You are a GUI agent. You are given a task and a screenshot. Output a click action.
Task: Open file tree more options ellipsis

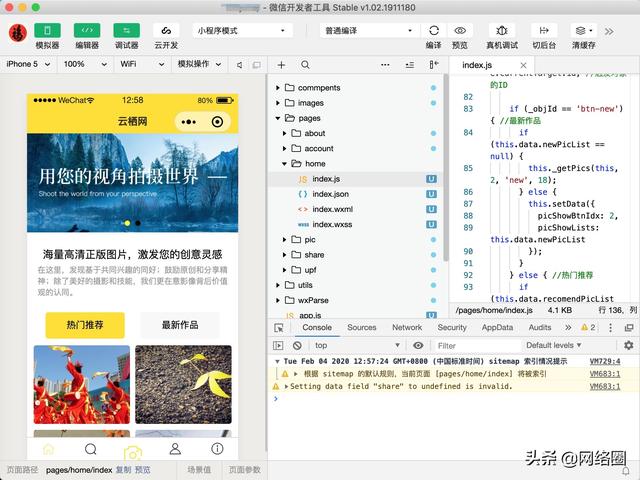(x=385, y=65)
